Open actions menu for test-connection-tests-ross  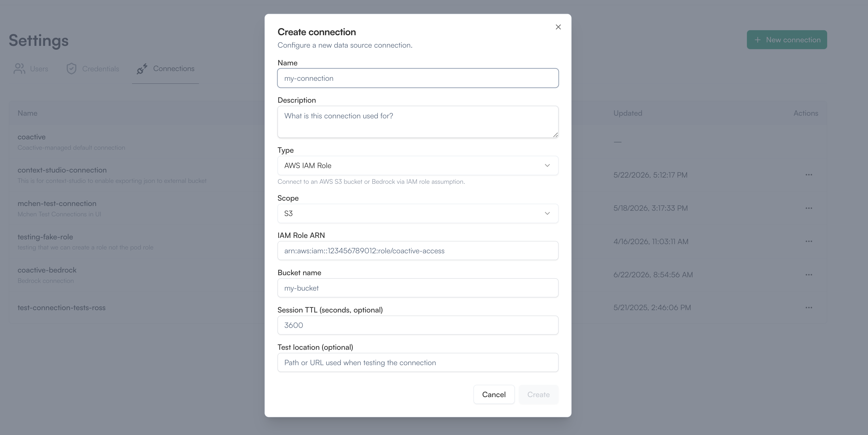[x=809, y=308]
